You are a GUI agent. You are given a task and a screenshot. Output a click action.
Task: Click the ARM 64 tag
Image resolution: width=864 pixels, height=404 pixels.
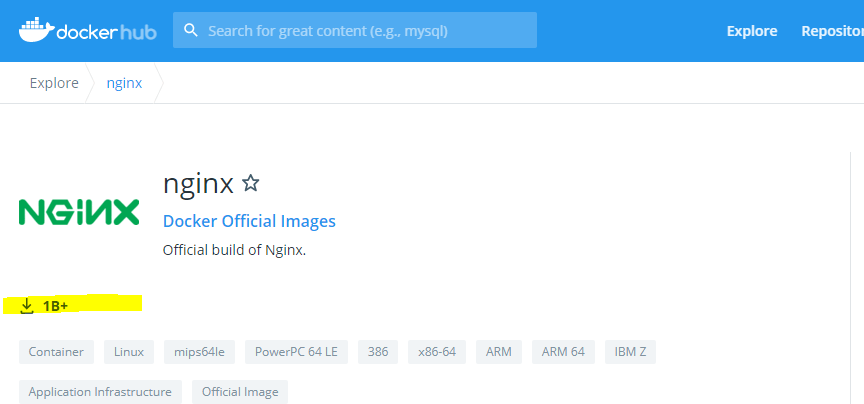click(563, 352)
